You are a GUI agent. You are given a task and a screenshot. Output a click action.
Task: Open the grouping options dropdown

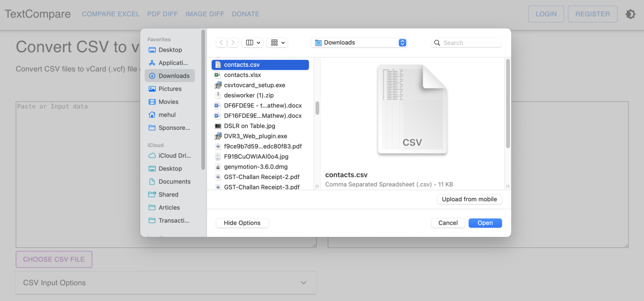(277, 42)
